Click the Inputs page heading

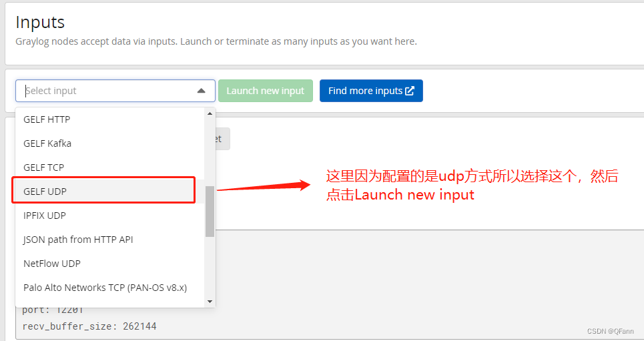click(x=40, y=22)
